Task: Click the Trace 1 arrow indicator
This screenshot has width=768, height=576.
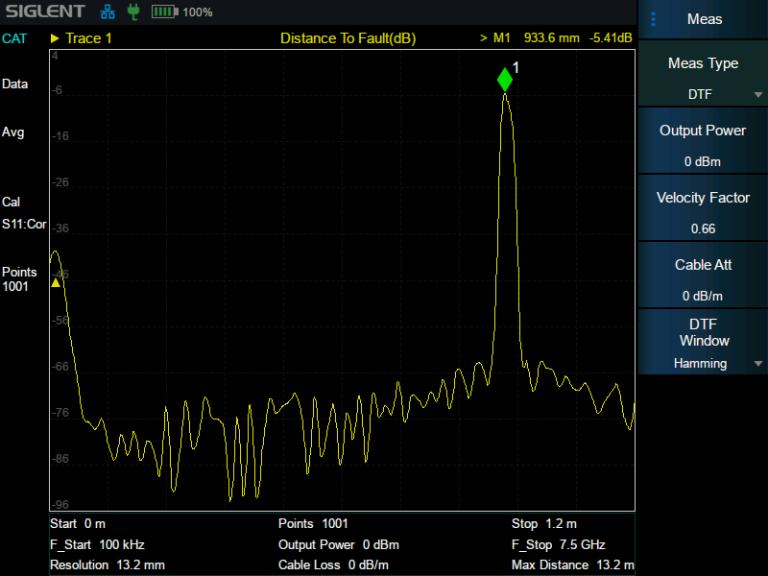Action: [x=55, y=38]
